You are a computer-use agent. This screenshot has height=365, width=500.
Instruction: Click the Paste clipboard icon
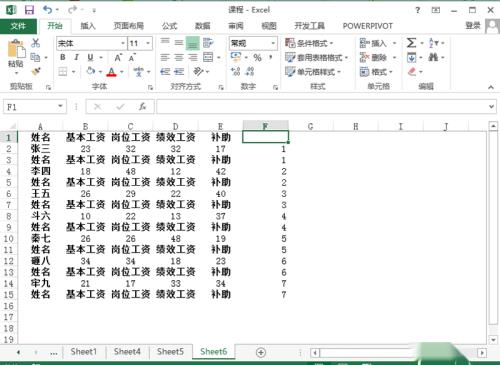pos(16,50)
